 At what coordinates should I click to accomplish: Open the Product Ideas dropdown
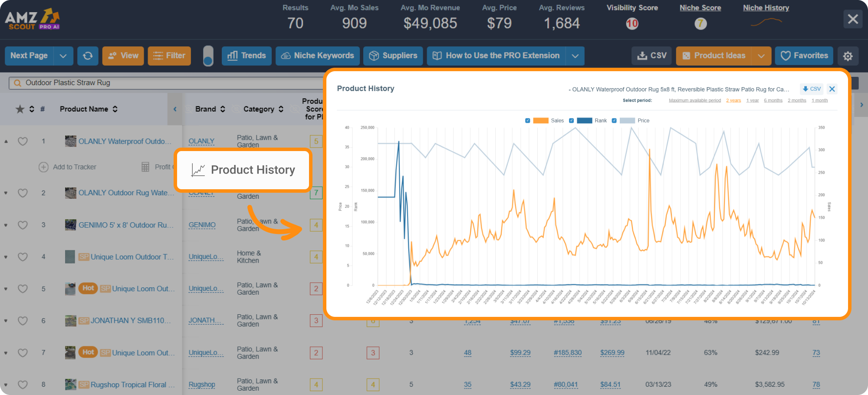762,56
